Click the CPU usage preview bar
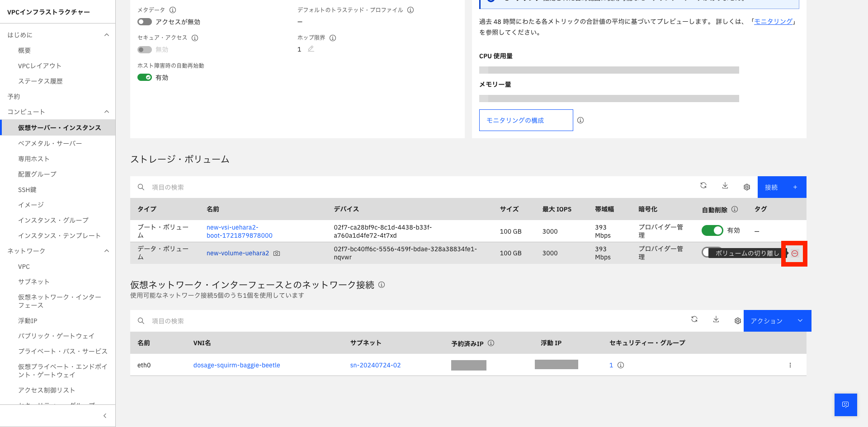This screenshot has height=427, width=868. tap(609, 70)
